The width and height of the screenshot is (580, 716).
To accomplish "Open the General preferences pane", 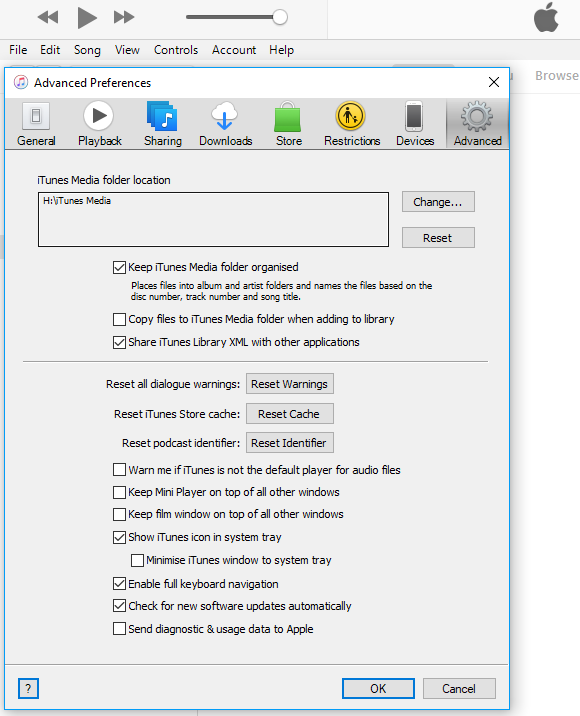I will [x=36, y=124].
